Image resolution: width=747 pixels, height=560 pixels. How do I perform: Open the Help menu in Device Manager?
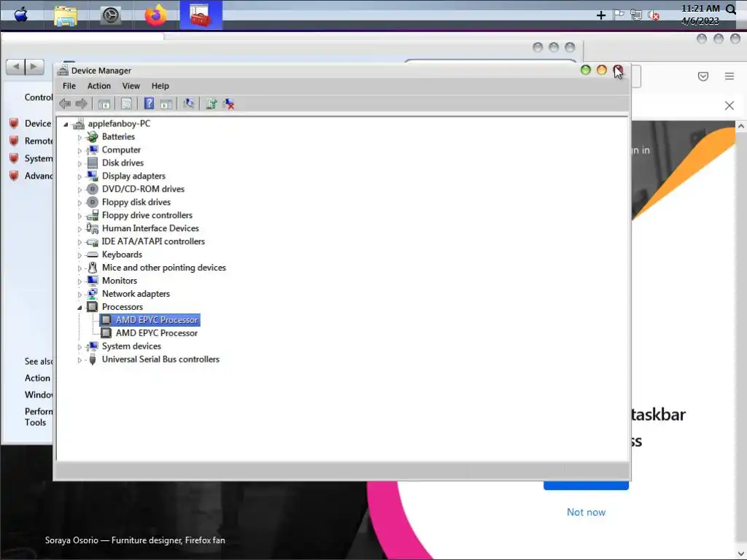click(160, 86)
